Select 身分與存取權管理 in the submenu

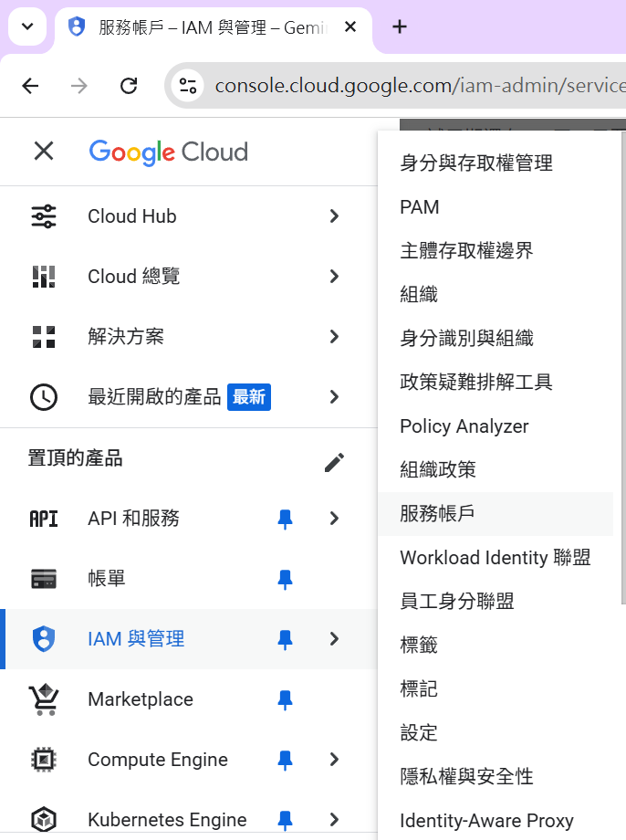pyautogui.click(x=496, y=163)
